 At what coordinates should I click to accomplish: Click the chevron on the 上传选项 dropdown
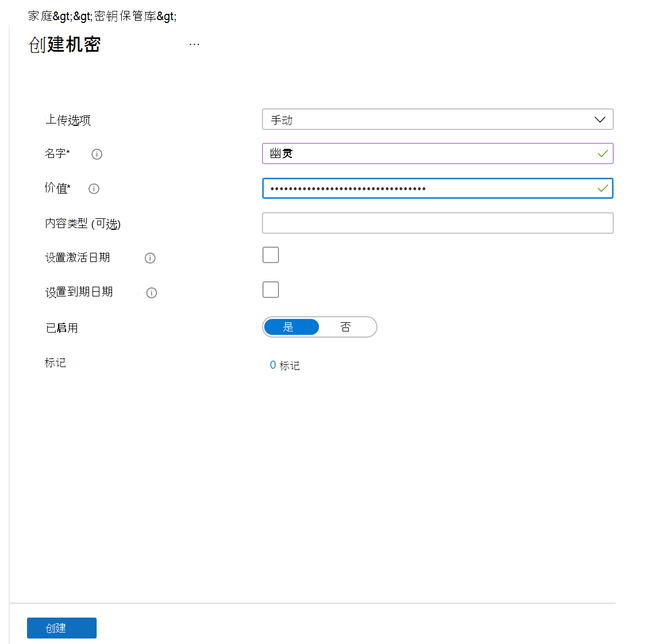599,119
